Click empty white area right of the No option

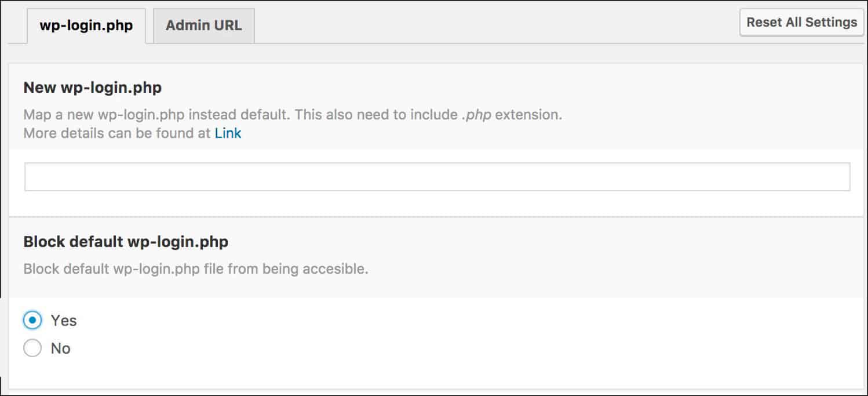(x=406, y=348)
